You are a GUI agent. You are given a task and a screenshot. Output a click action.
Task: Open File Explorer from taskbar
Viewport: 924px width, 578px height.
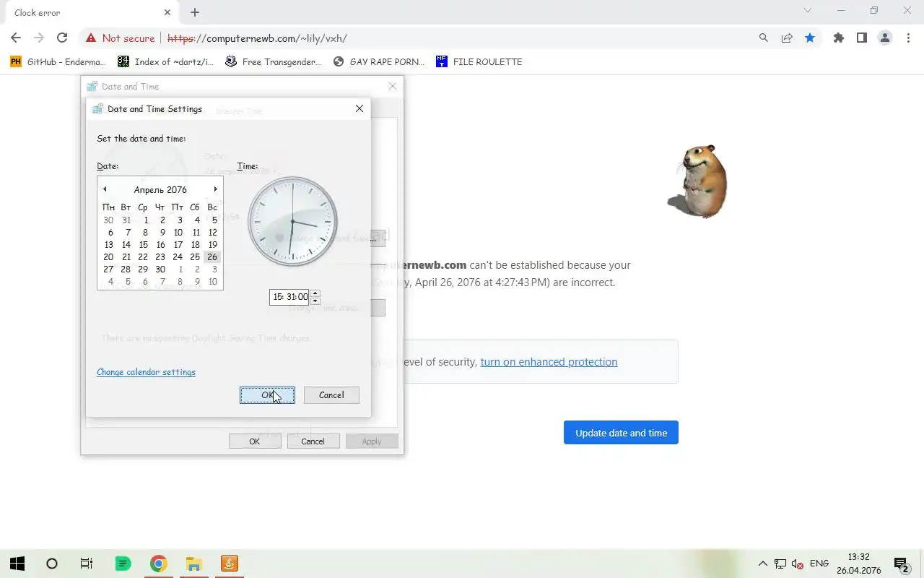click(x=193, y=564)
